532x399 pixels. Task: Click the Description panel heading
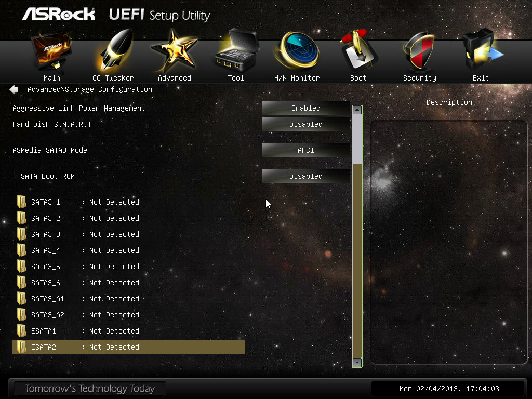(x=449, y=102)
